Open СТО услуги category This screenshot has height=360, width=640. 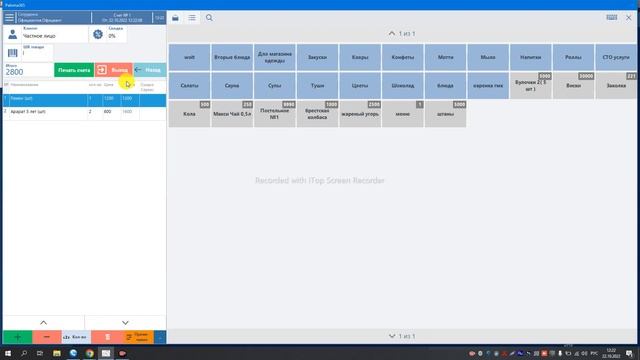click(616, 57)
